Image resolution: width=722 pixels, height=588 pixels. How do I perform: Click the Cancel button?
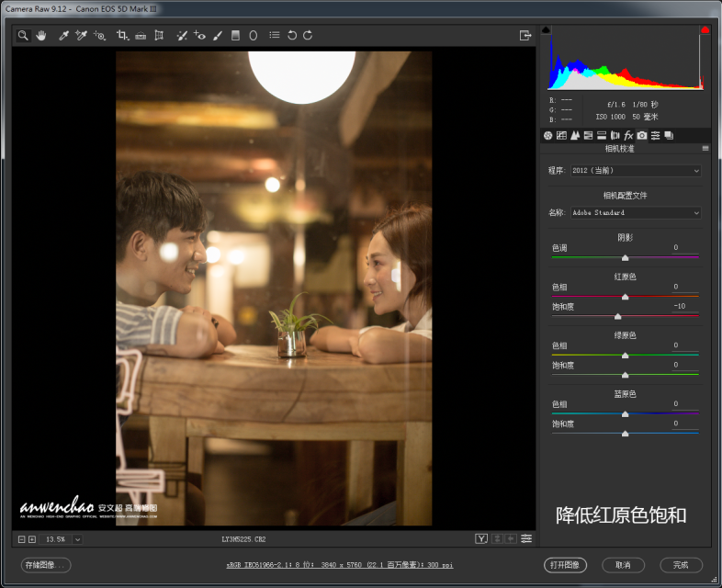(x=623, y=565)
